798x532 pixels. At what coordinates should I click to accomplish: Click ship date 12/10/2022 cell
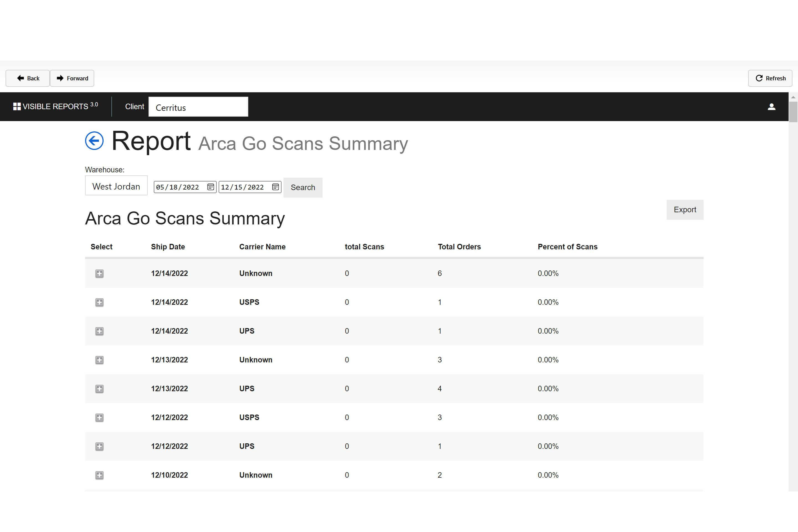(x=169, y=475)
